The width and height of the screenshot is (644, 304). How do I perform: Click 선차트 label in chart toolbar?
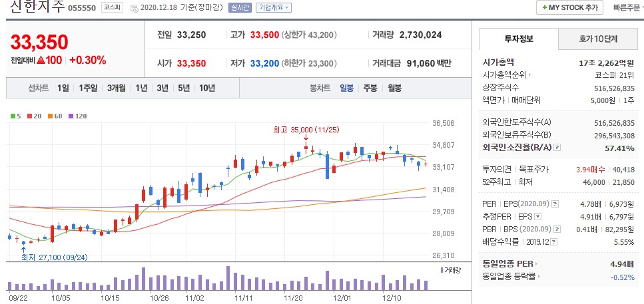click(x=38, y=88)
